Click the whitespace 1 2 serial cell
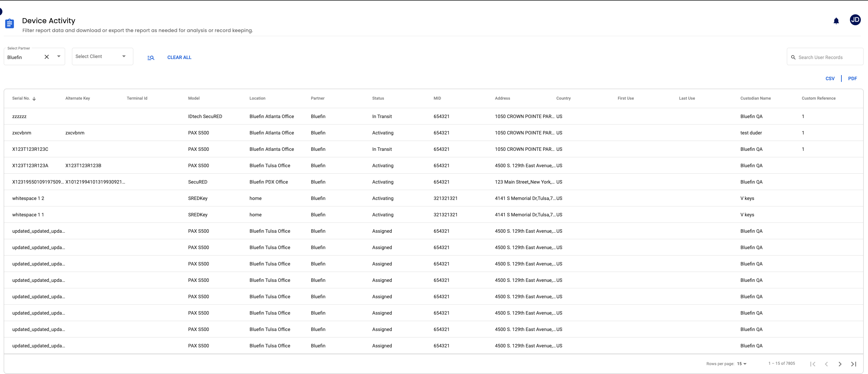 [28, 198]
